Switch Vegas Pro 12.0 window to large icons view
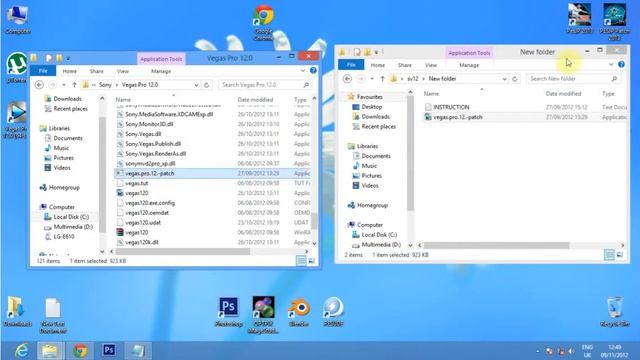640x360 pixels. click(311, 261)
